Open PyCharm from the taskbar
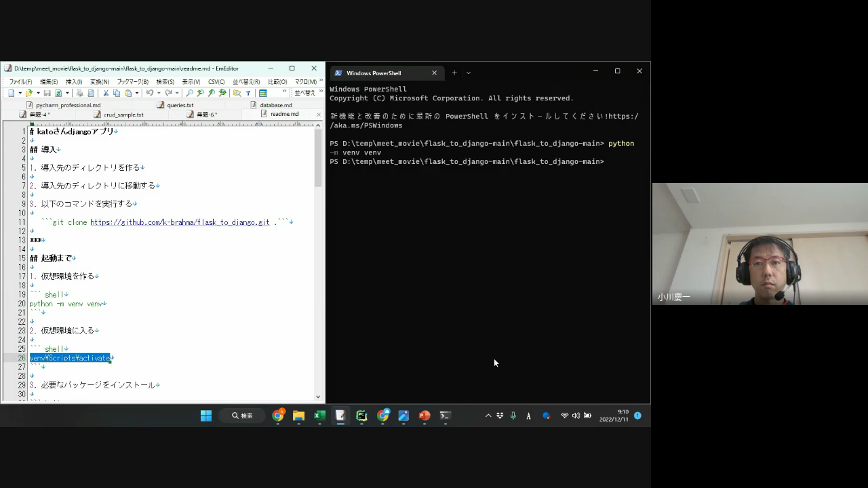Viewport: 868px width, 488px height. tap(361, 415)
